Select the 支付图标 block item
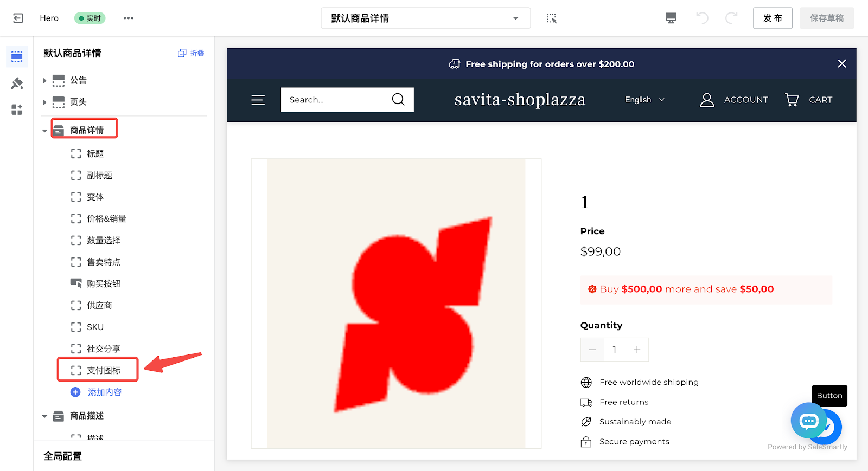The width and height of the screenshot is (868, 471). tap(98, 370)
